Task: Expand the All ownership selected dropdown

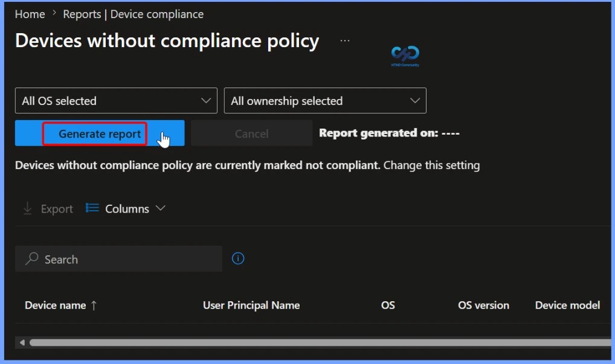Action: tap(325, 101)
